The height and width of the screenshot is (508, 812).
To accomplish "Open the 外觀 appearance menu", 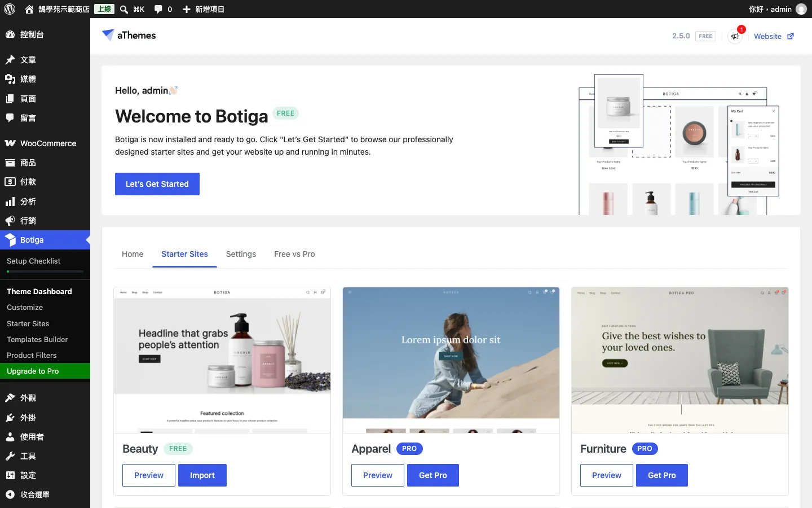I will (x=45, y=398).
